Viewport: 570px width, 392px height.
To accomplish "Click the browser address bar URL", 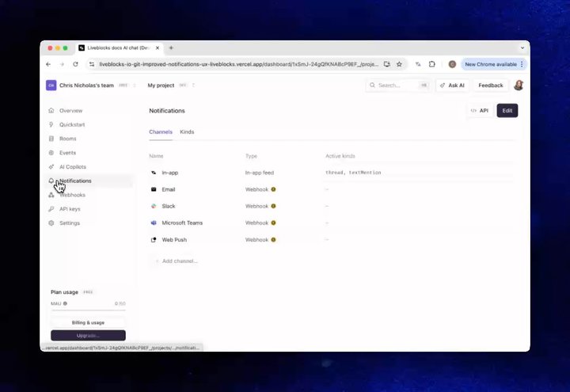I will tap(238, 64).
